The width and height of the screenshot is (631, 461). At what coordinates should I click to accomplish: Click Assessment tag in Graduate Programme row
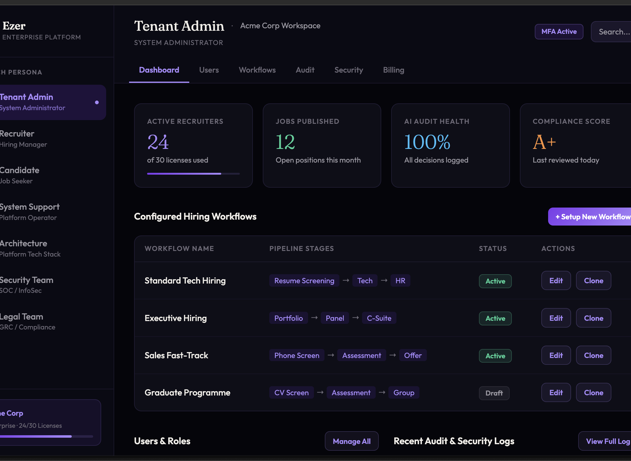point(351,393)
